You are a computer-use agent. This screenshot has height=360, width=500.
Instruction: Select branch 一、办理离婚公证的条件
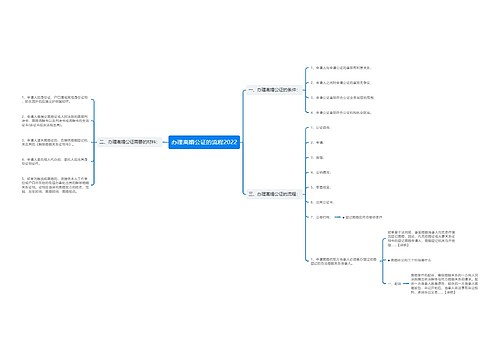273,90
